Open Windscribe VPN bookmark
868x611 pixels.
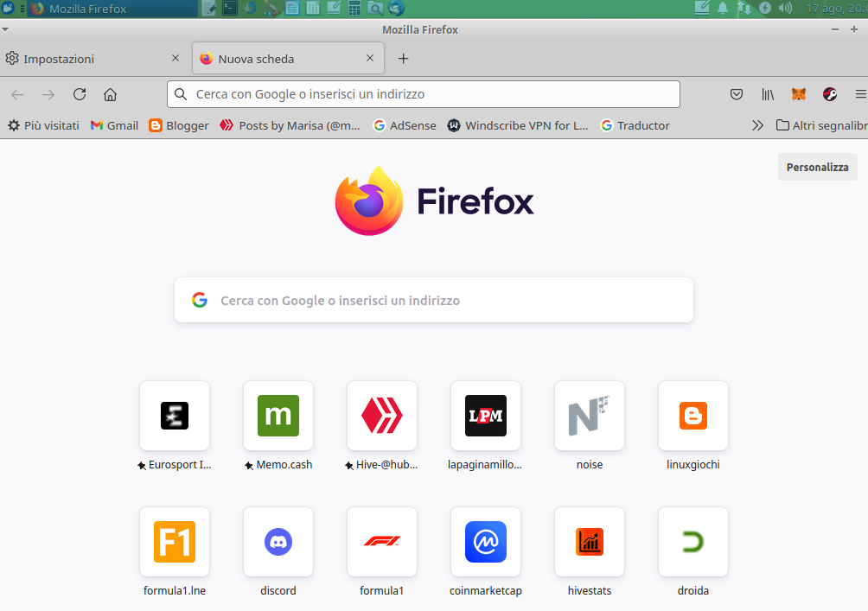518,125
